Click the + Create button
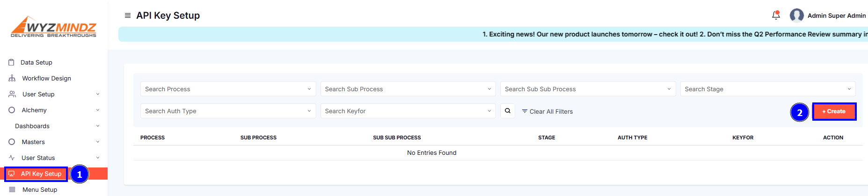 pos(834,111)
